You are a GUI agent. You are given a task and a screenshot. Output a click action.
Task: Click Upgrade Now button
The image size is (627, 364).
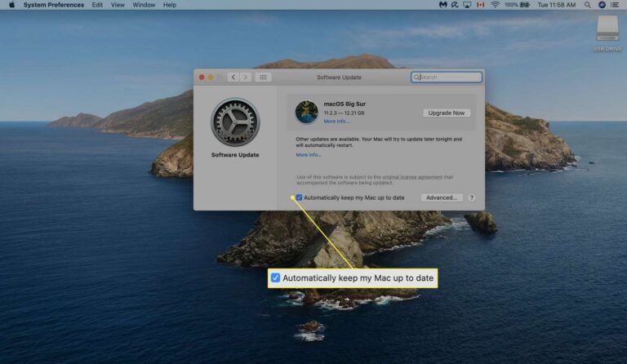(447, 113)
